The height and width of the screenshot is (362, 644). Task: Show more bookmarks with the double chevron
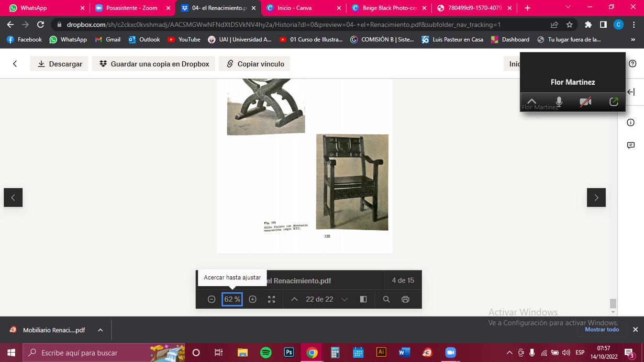[633, 39]
